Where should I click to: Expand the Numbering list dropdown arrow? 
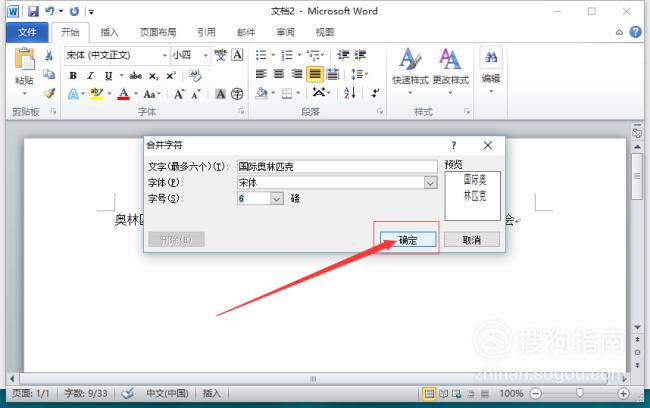coord(299,55)
